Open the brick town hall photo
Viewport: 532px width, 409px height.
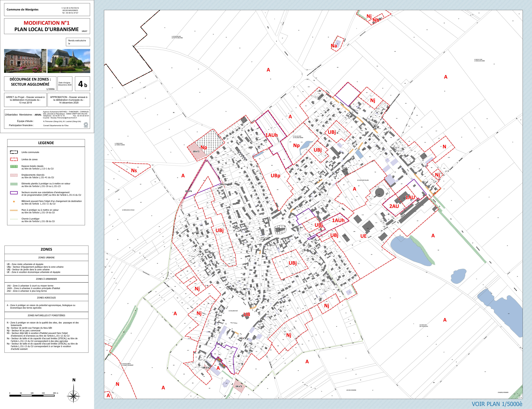coord(25,61)
